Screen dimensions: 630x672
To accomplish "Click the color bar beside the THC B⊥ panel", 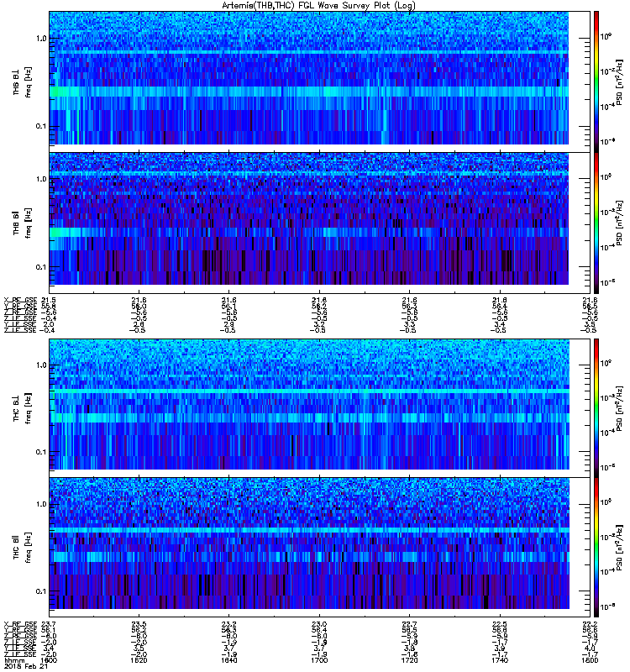I will coord(596,408).
